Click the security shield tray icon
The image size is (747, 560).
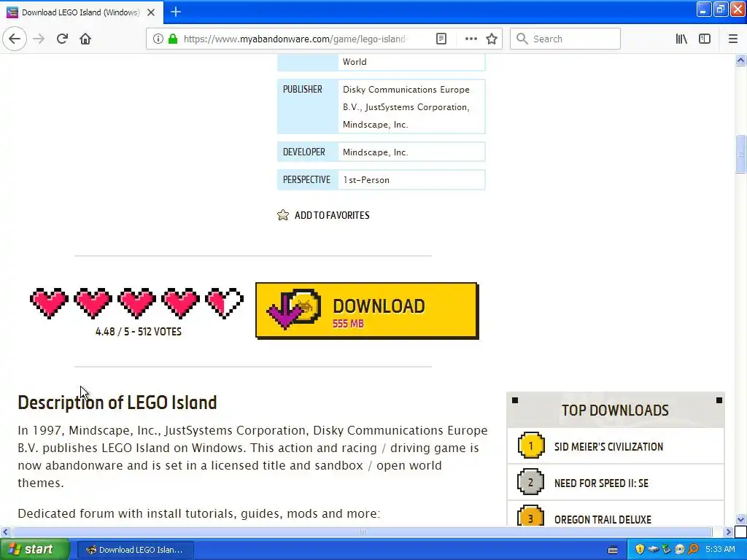point(640,550)
